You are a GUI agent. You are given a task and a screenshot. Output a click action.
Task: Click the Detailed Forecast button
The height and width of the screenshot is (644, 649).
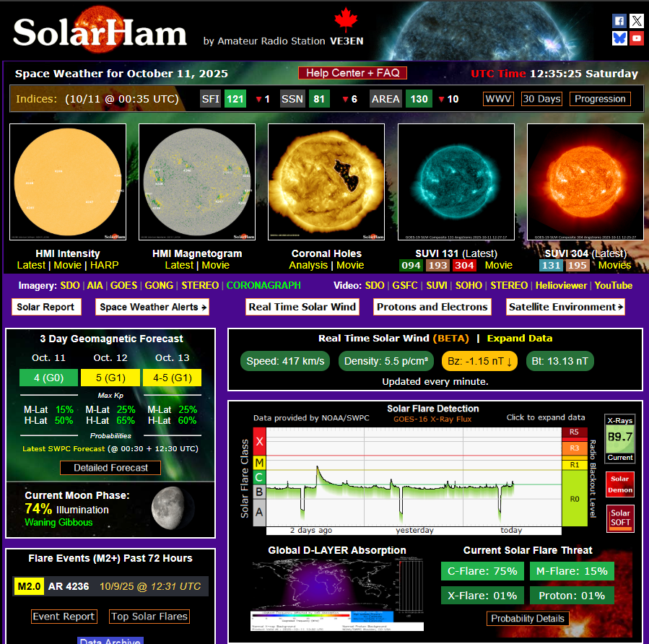(x=110, y=468)
